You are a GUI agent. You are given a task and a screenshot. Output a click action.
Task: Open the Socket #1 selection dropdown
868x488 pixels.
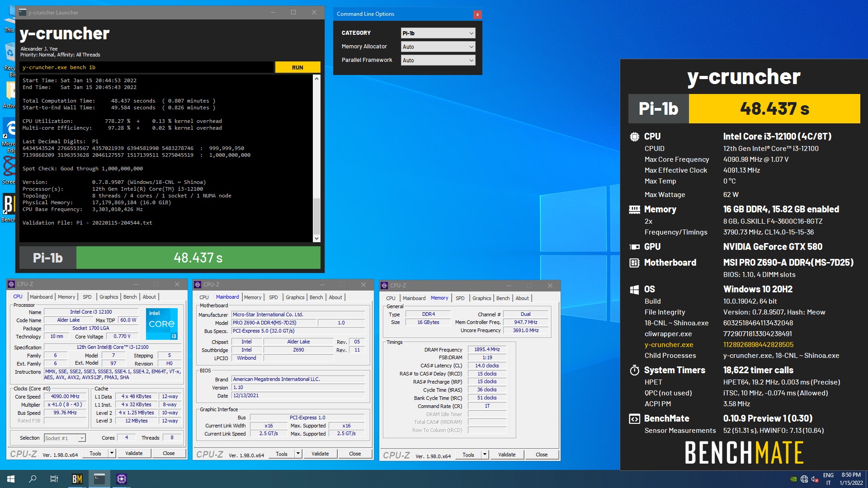click(65, 438)
